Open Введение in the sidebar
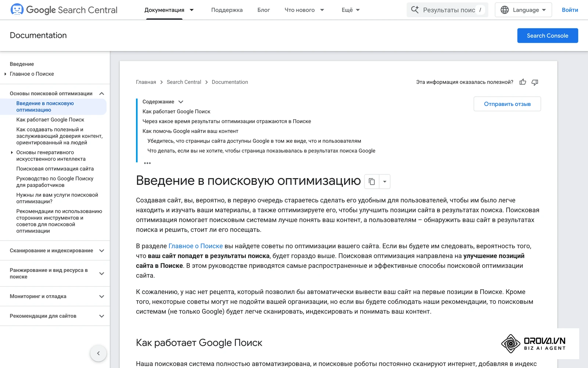The image size is (588, 368). 22,64
